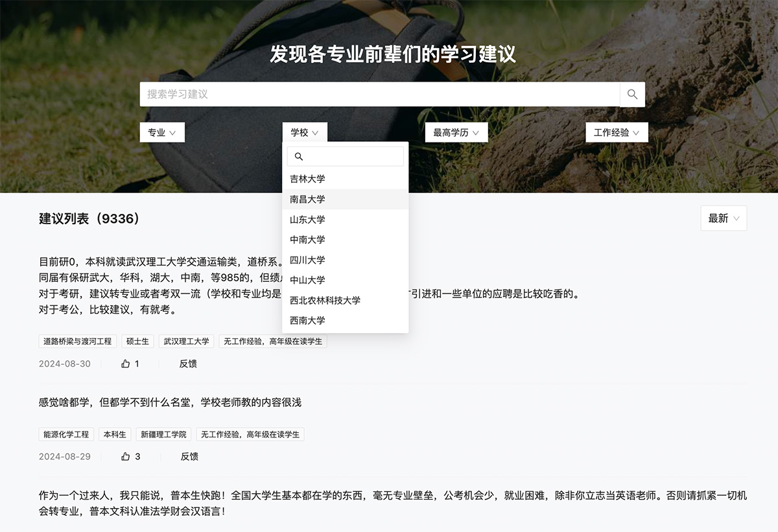Collapse the 学校 filter dropdown
The image size is (778, 532).
(305, 132)
